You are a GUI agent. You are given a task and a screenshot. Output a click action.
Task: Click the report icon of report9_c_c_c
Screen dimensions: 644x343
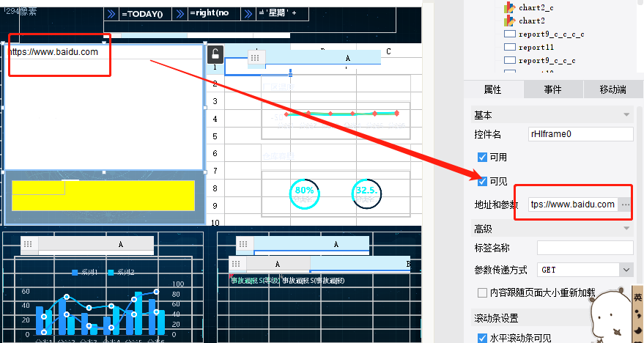click(x=510, y=60)
